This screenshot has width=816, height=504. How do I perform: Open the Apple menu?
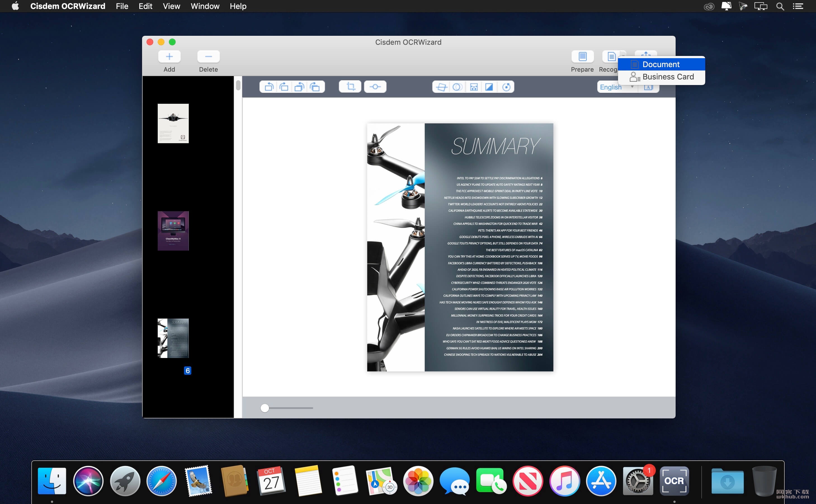[15, 6]
